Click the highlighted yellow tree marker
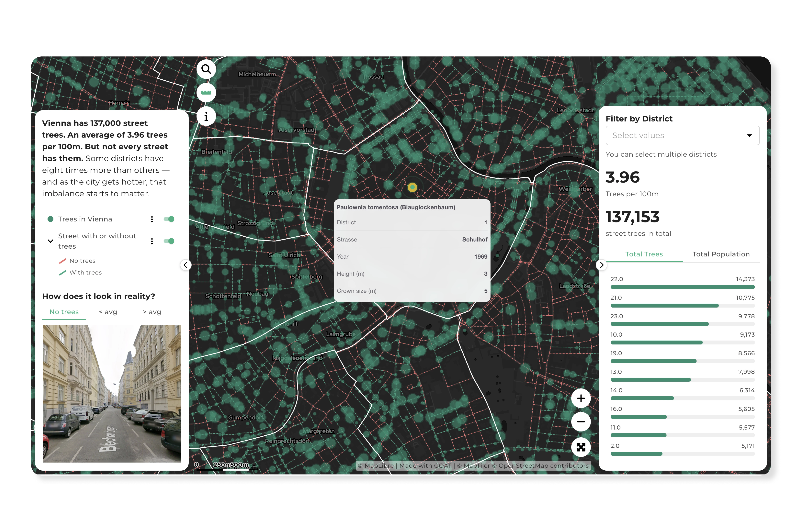Viewport: 802px width, 532px height. click(412, 187)
